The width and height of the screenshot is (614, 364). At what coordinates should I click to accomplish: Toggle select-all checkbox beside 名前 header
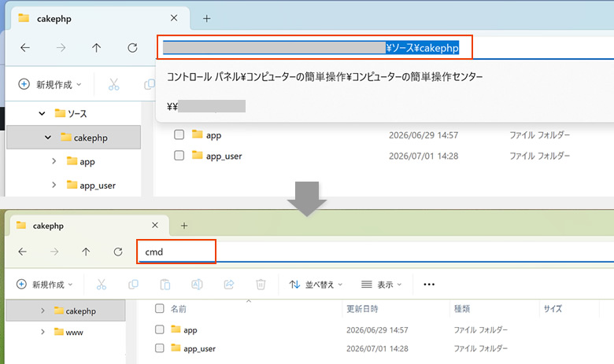click(x=159, y=308)
